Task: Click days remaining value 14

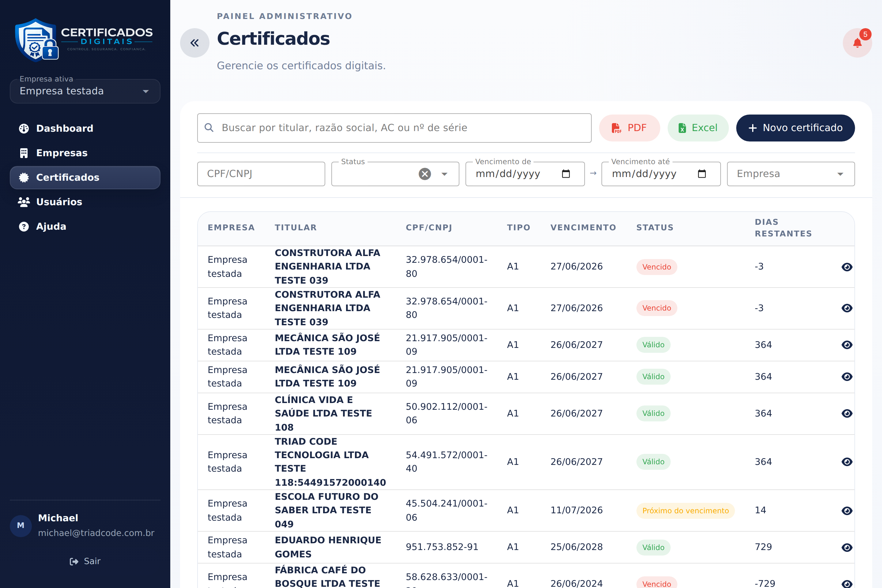Action: (760, 511)
